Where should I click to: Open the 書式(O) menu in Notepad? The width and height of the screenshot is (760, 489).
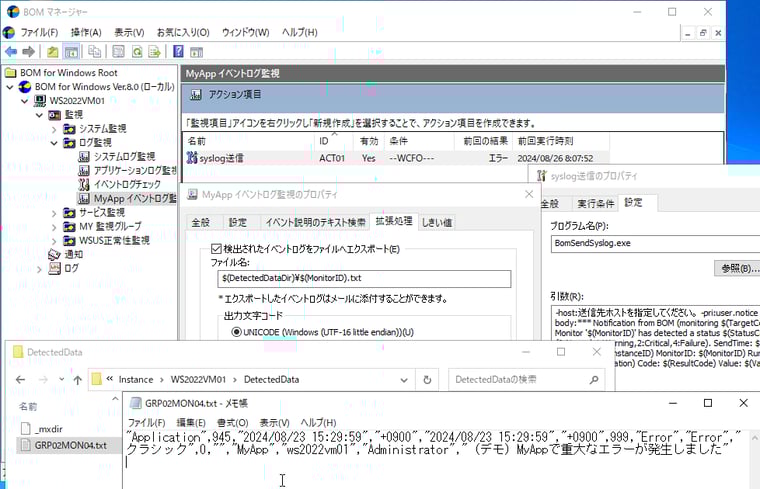[232, 423]
